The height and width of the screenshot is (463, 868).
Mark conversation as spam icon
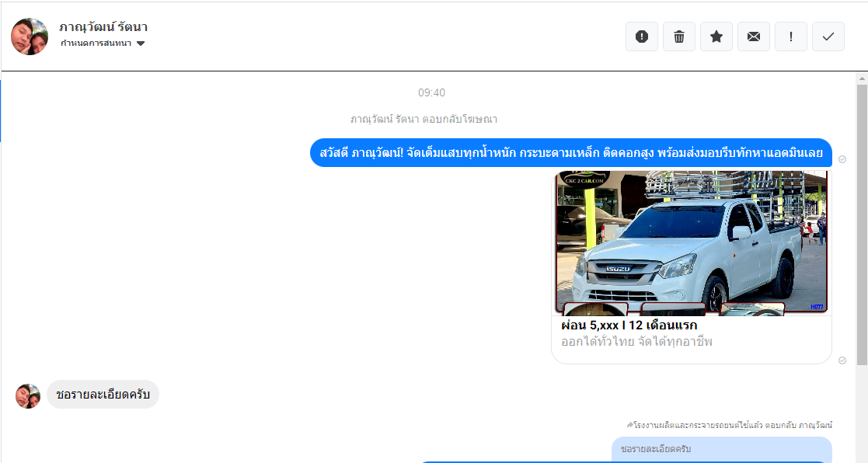(642, 37)
